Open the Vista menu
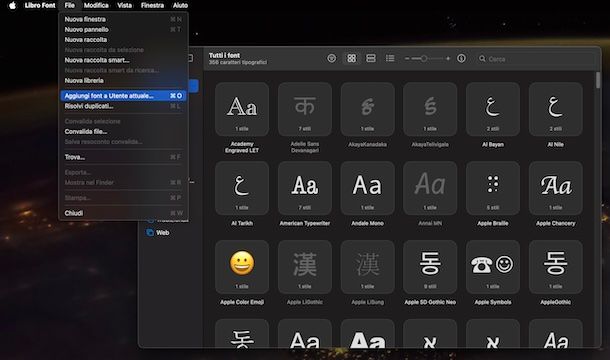The width and height of the screenshot is (610, 360). pyautogui.click(x=124, y=5)
